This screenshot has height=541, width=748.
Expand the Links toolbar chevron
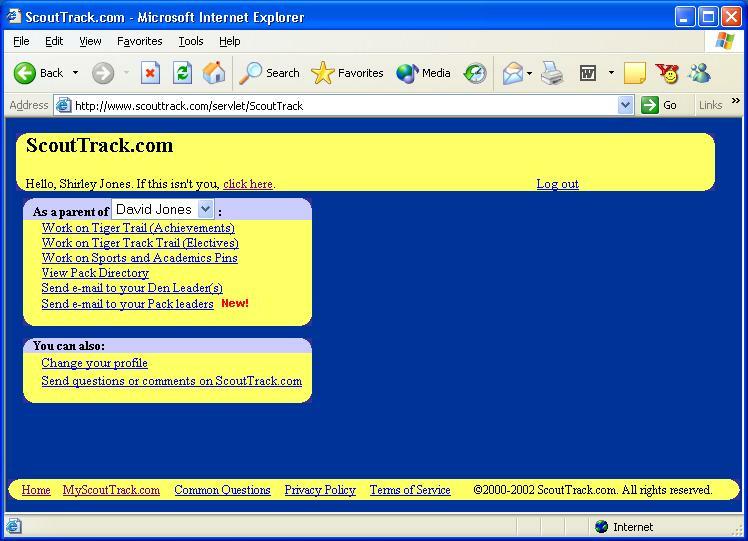(736, 101)
